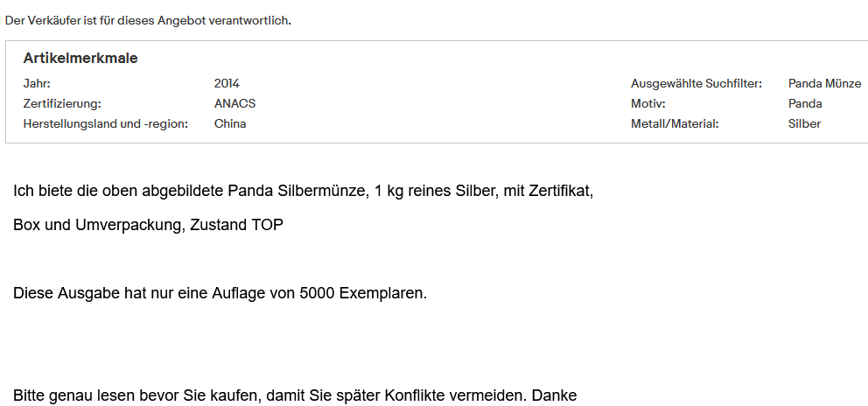This screenshot has width=868, height=406.
Task: Select the Jahr label
Action: (37, 84)
